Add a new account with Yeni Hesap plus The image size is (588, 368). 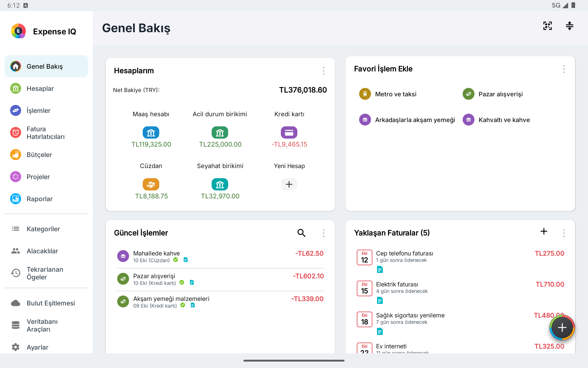(289, 184)
